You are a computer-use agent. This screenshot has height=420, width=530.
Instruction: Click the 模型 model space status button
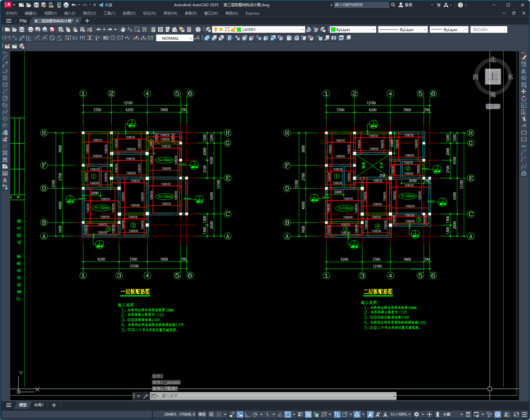[202, 414]
